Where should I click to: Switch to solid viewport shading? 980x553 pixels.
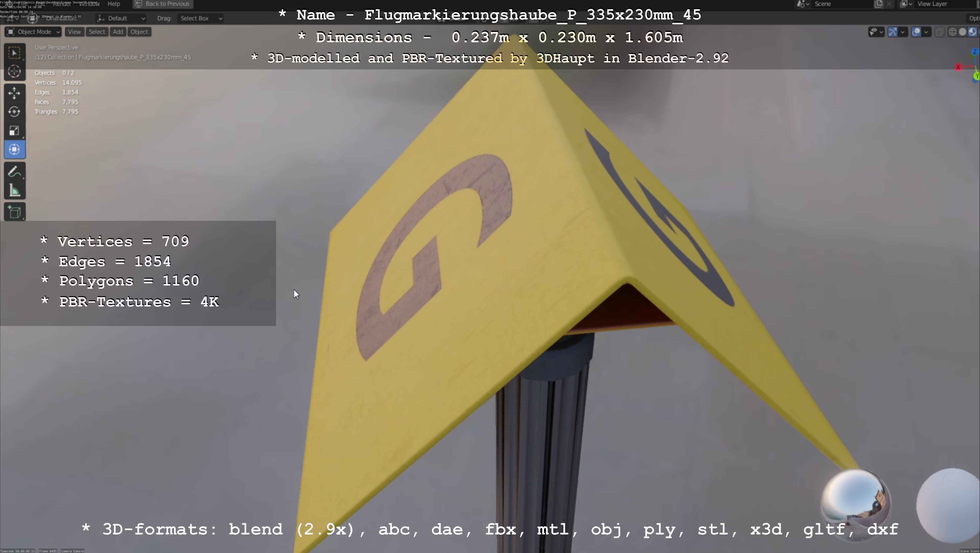tap(962, 32)
